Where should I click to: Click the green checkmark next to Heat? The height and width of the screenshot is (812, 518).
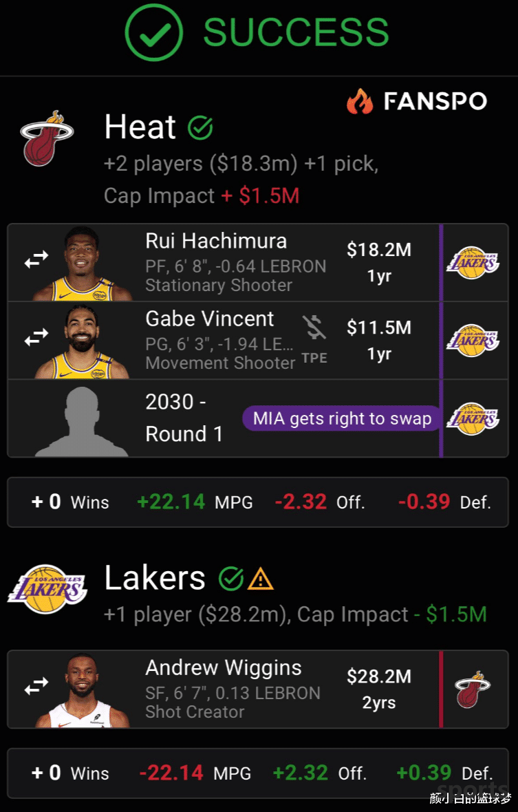[x=201, y=127]
